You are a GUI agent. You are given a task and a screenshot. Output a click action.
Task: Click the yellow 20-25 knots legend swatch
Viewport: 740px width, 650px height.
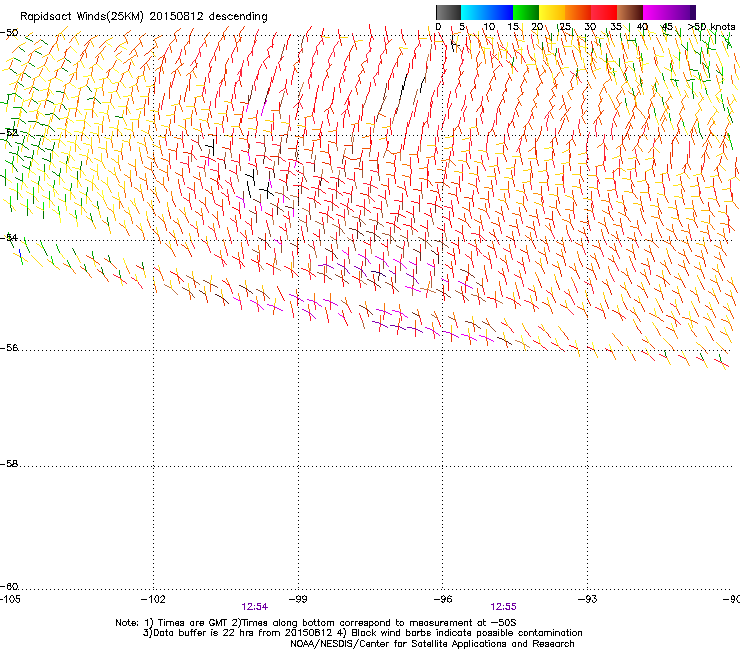552,12
